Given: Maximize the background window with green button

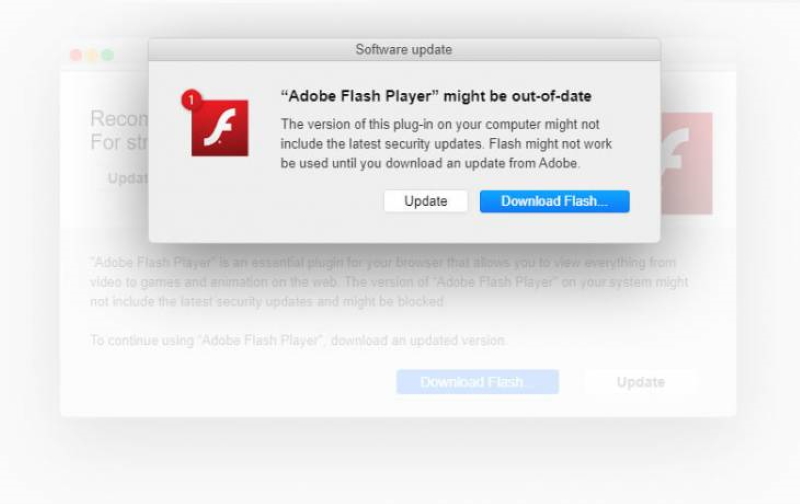Looking at the screenshot, I should point(107,55).
